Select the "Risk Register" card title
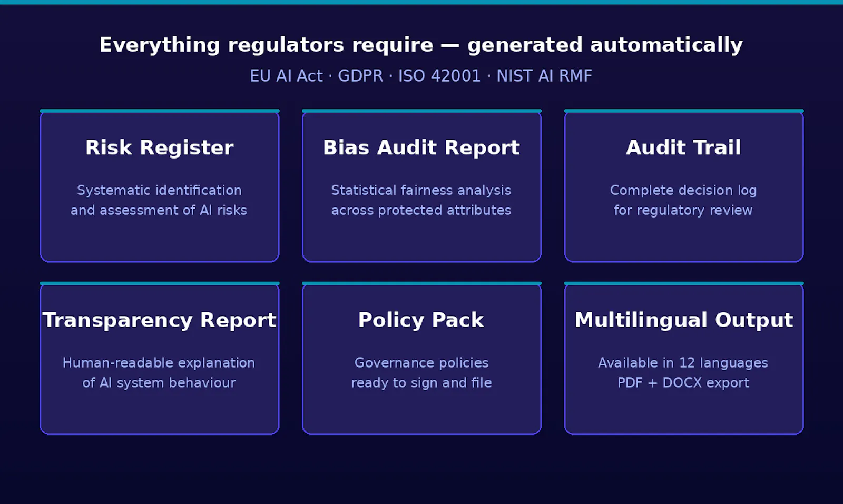This screenshot has height=504, width=843. coord(160,147)
